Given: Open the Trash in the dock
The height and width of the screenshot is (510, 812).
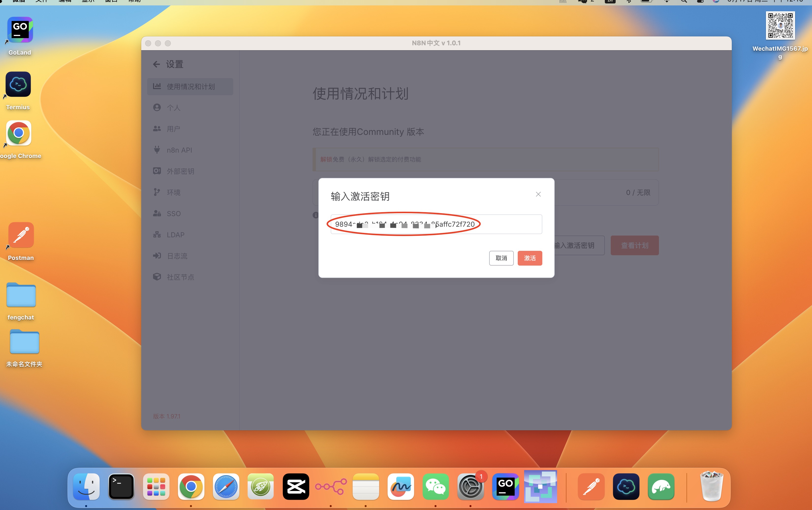Looking at the screenshot, I should (712, 486).
